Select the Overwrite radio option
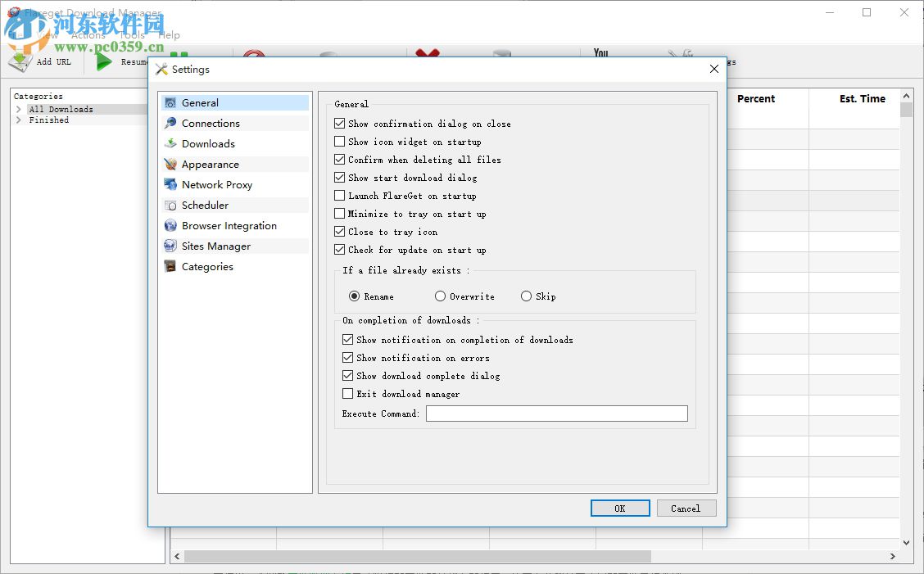The width and height of the screenshot is (924, 574). pyautogui.click(x=440, y=296)
